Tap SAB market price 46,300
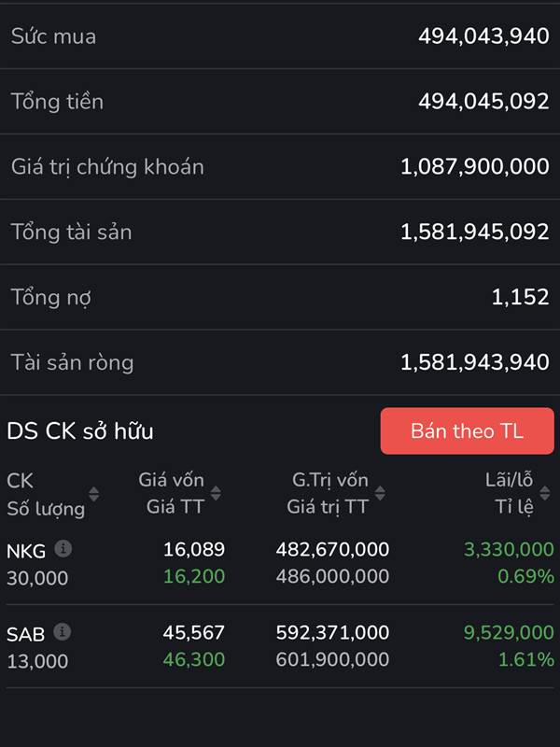 coord(194,659)
